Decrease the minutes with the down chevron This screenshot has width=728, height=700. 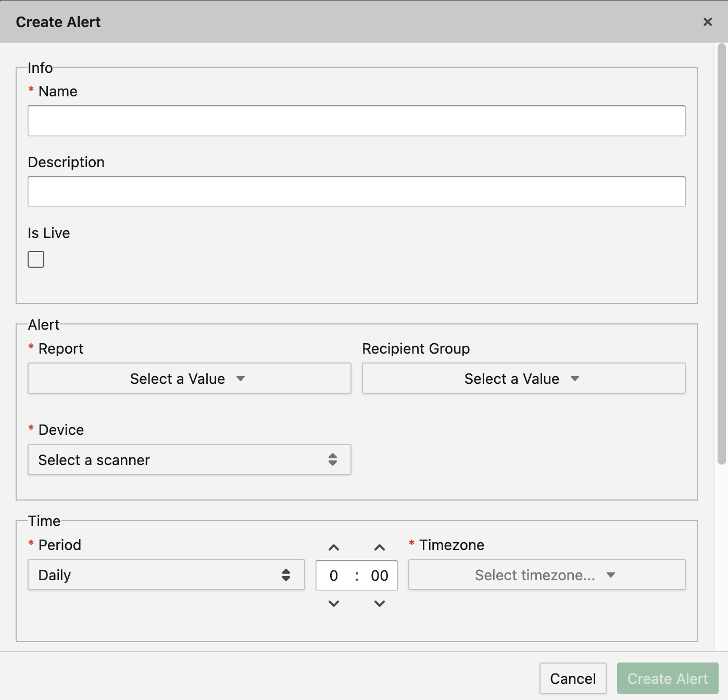click(380, 604)
